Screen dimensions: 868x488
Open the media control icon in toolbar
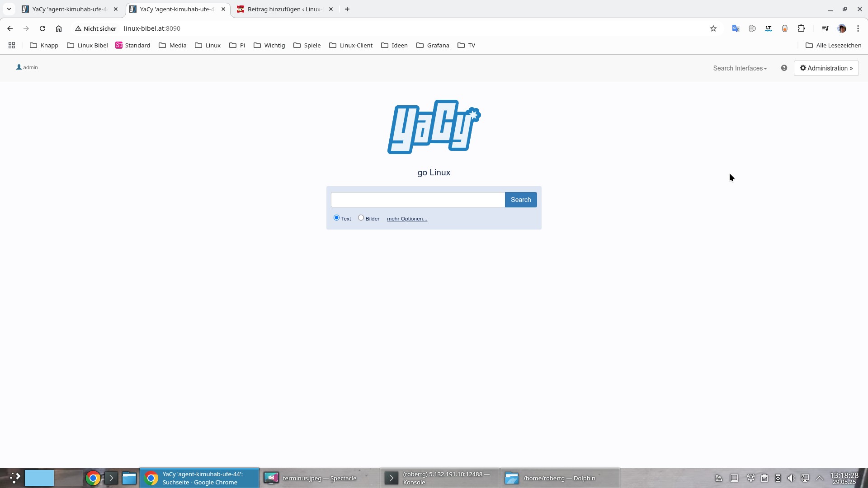(826, 28)
